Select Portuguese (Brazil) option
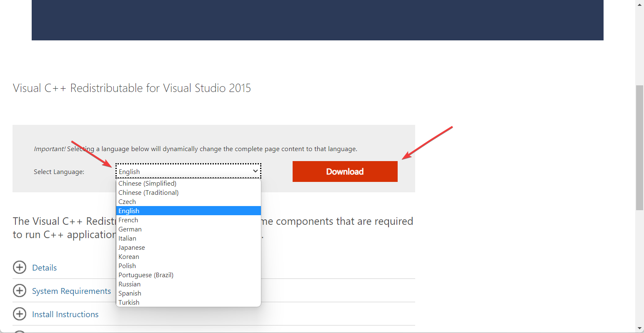This screenshot has width=644, height=333. (188, 275)
